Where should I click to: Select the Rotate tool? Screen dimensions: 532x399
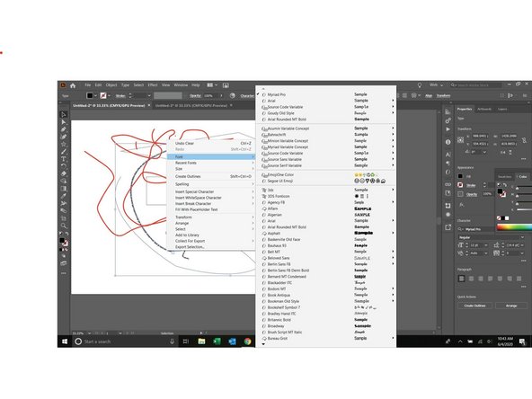tap(64, 166)
